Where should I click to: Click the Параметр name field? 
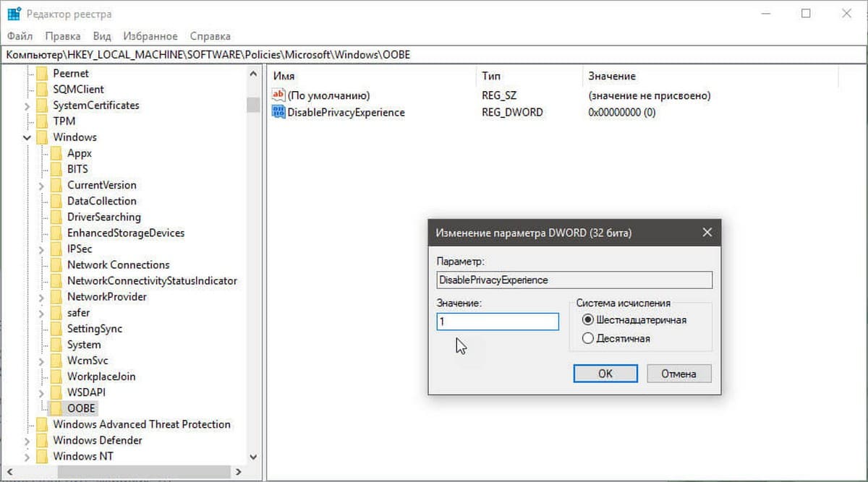[x=574, y=280]
